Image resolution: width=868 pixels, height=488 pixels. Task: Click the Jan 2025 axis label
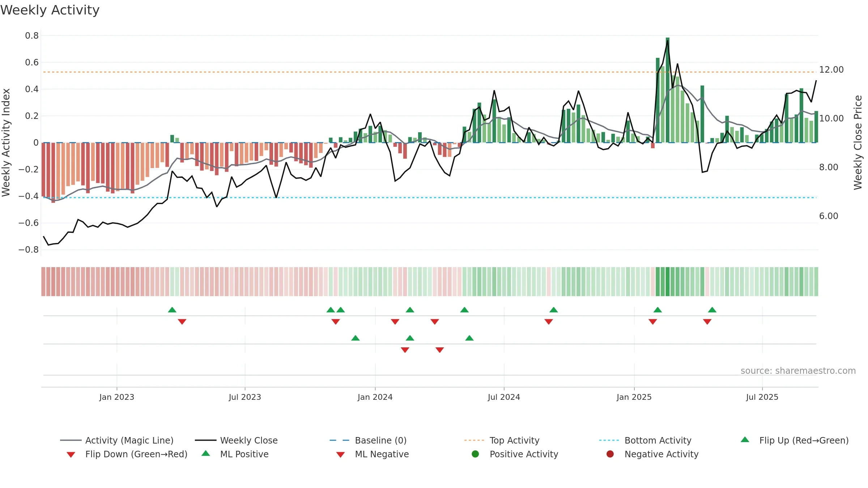tap(634, 397)
